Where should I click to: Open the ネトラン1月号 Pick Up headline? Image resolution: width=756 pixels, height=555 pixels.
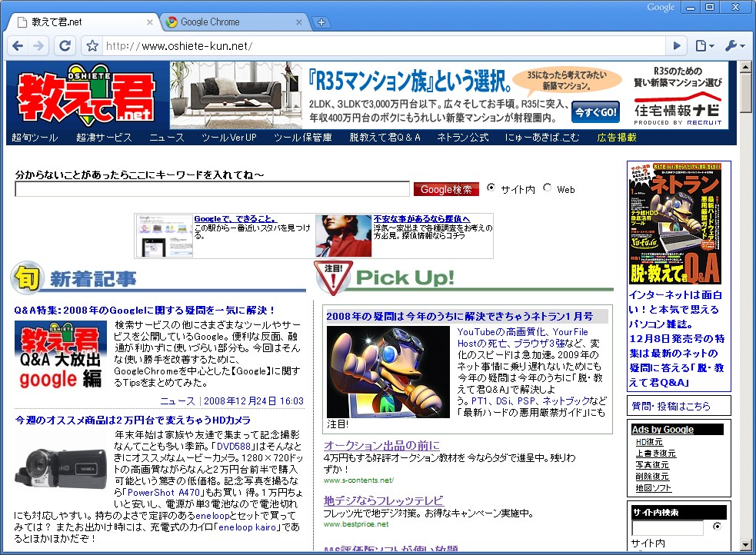click(459, 317)
